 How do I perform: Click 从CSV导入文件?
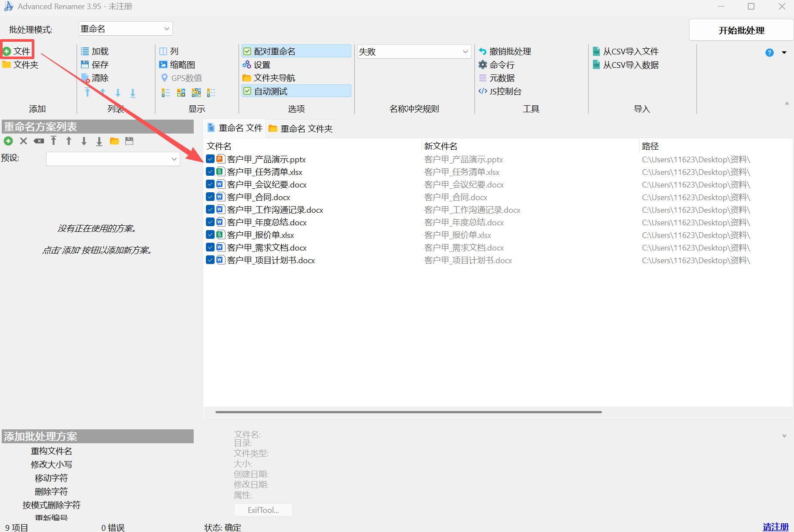(626, 51)
